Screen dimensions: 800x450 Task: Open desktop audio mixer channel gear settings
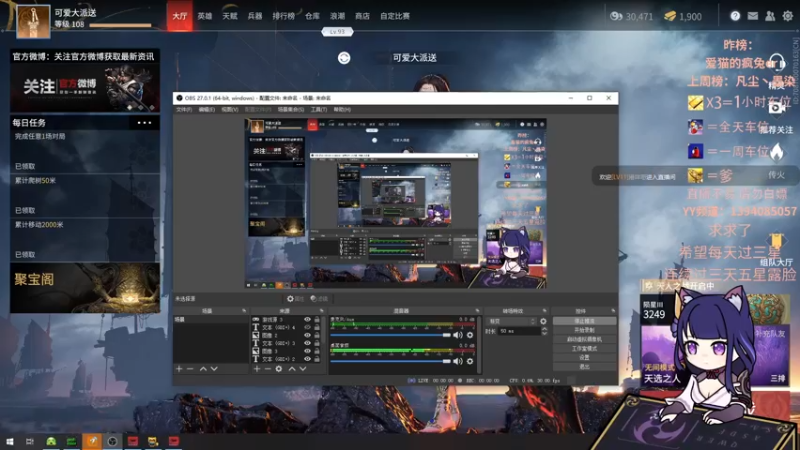point(470,361)
